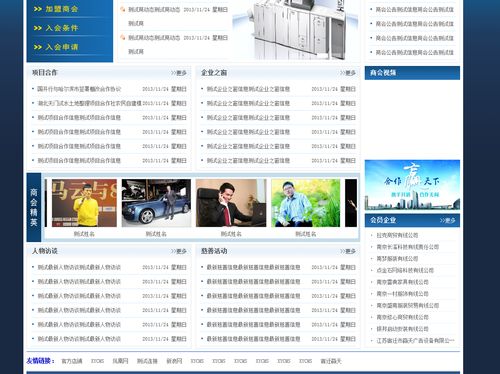The image size is (500, 374).
Task: Open the photo of man in yellow shirt
Action: point(84,203)
